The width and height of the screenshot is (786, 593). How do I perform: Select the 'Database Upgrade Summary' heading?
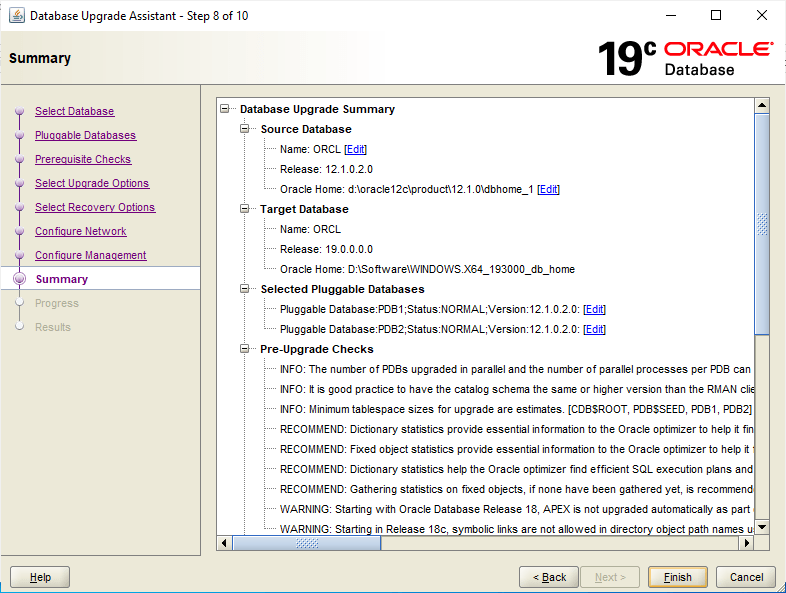(317, 109)
